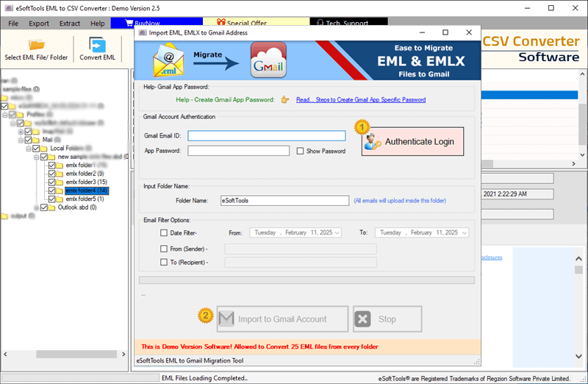588x384 pixels.
Task: Maximize the Import EML to Gmail dialog
Action: (445, 32)
